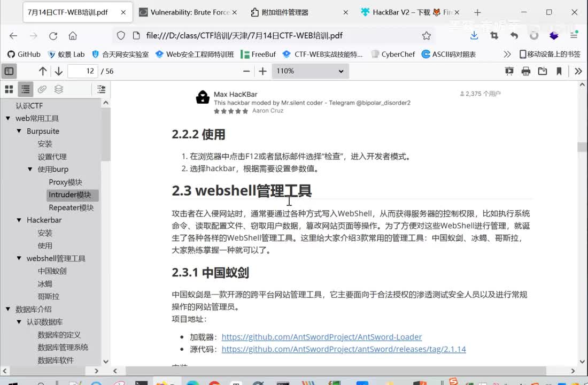Print the PDF document
Screen dimensions: 588x385
526,71
